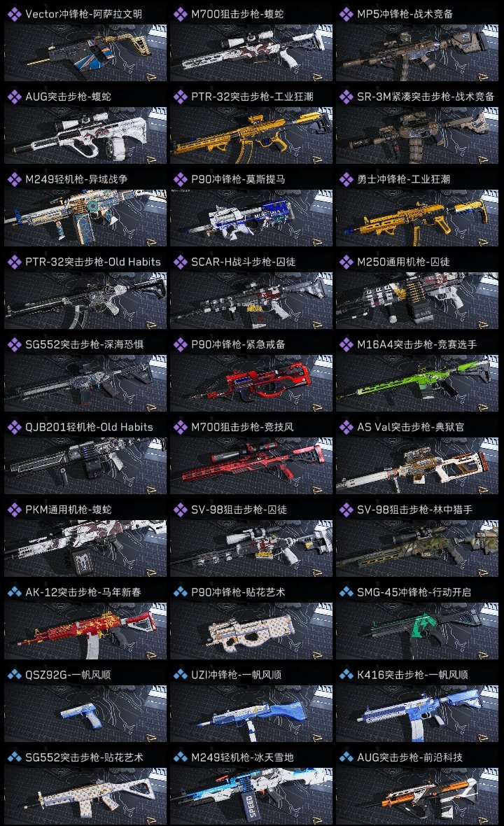Pick the AS Val突击步枪-典狱官 skin image

417,465
